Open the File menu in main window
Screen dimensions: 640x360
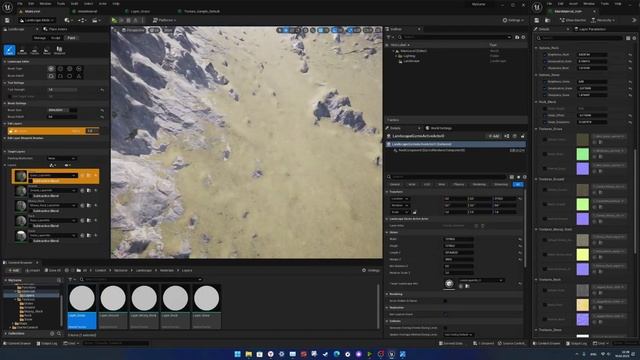coord(20,4)
